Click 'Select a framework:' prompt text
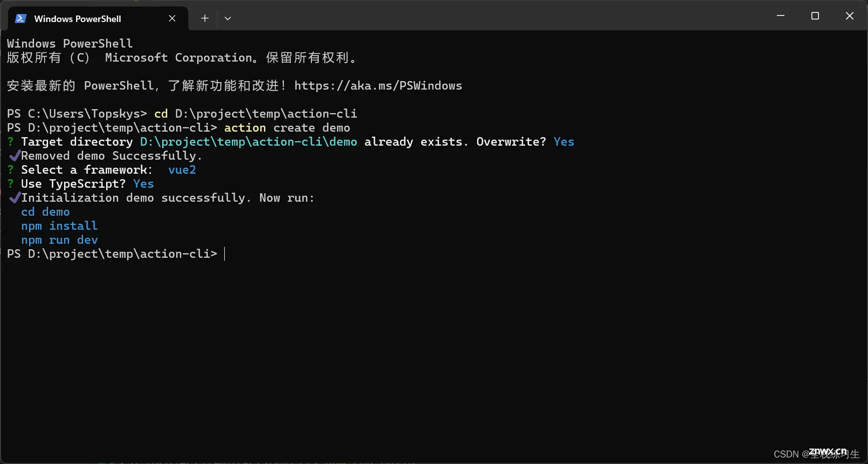The image size is (868, 464). click(x=87, y=170)
